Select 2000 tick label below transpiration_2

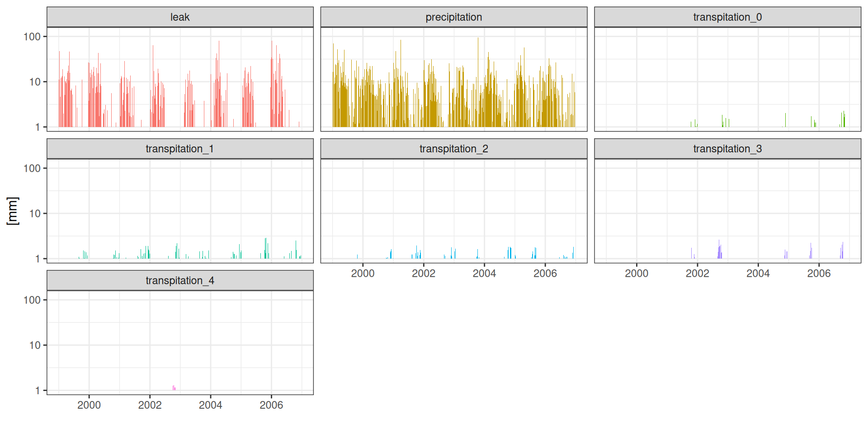pyautogui.click(x=363, y=274)
